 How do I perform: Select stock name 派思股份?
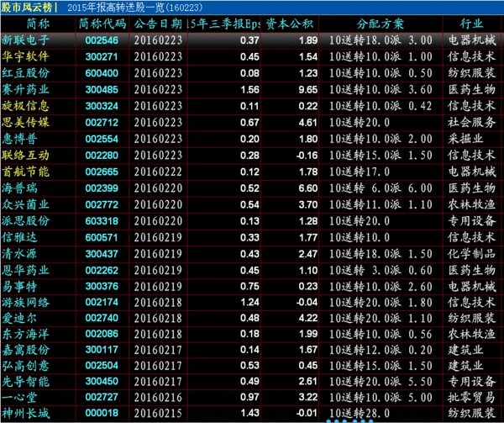click(x=25, y=220)
